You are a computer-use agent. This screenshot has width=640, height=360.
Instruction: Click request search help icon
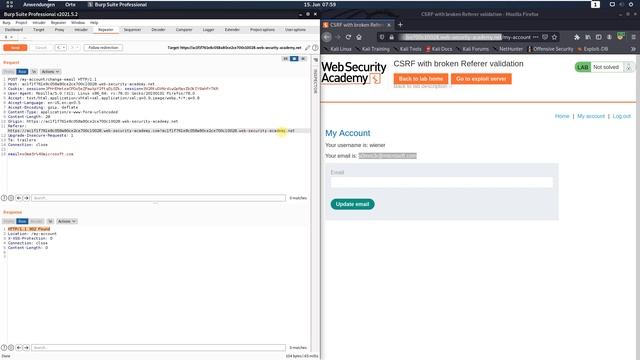click(x=4, y=198)
